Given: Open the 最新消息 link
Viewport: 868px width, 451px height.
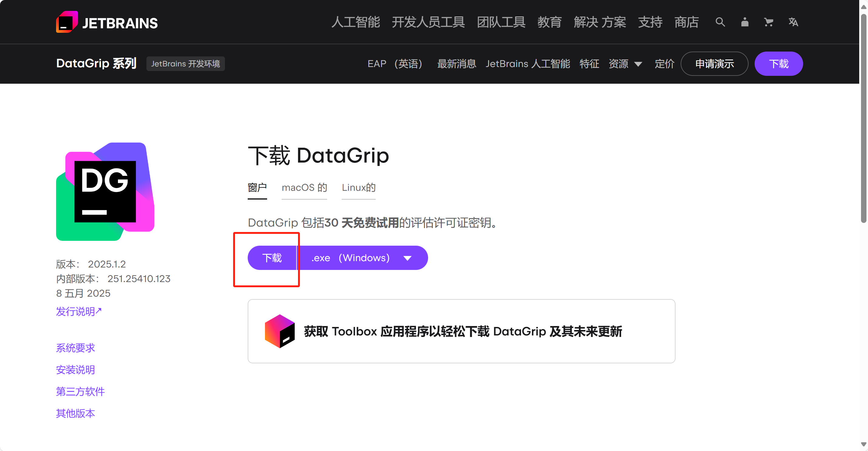Looking at the screenshot, I should click(x=457, y=64).
